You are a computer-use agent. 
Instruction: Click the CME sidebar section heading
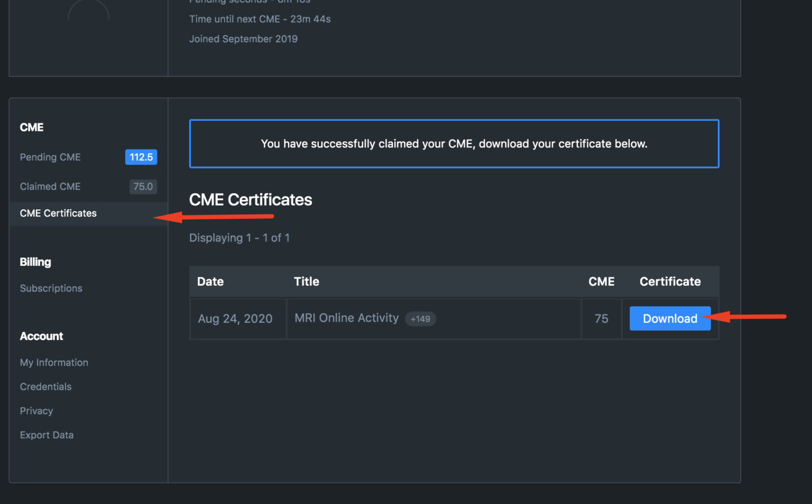click(32, 127)
